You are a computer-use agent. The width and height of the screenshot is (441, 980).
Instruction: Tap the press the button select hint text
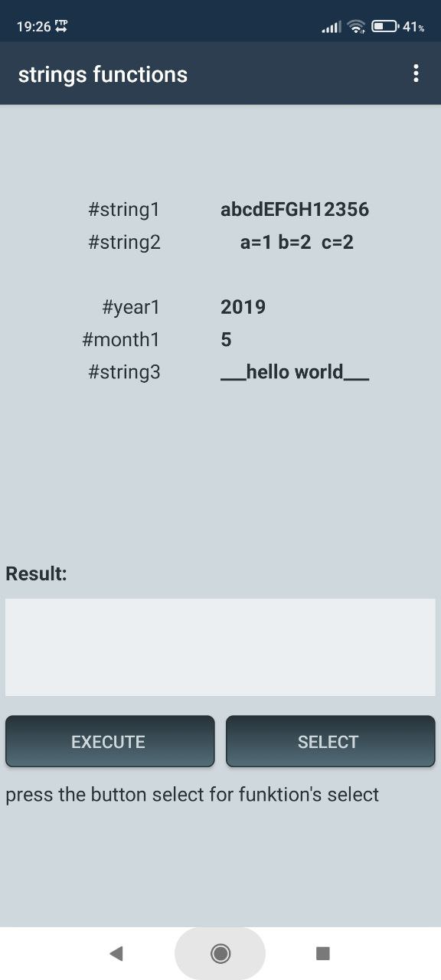click(x=192, y=795)
